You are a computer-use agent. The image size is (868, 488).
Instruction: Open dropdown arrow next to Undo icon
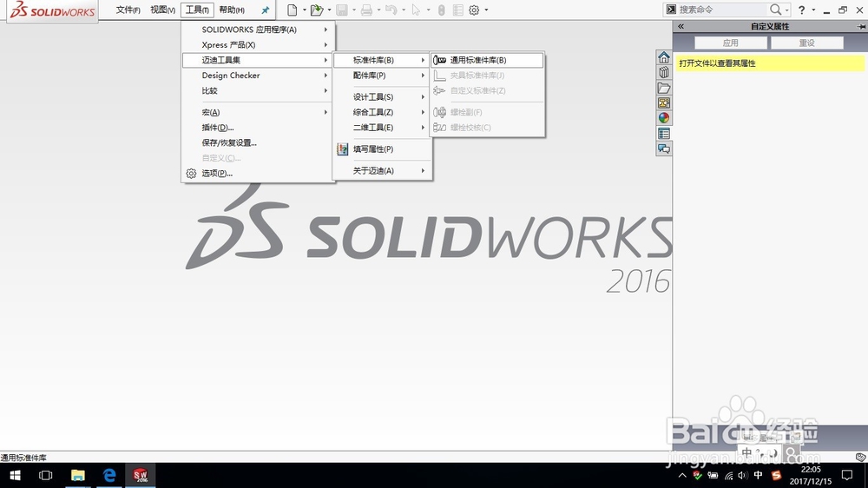click(404, 10)
